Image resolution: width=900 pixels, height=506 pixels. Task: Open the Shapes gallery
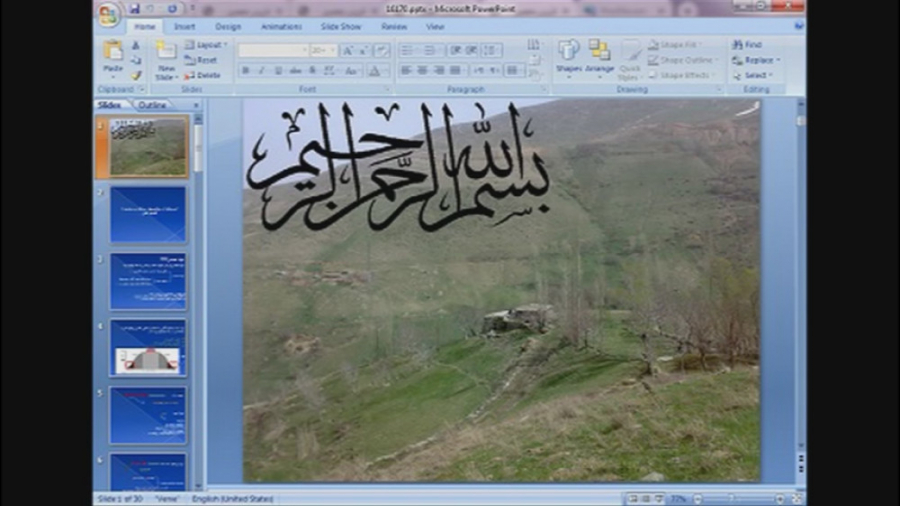[x=568, y=56]
